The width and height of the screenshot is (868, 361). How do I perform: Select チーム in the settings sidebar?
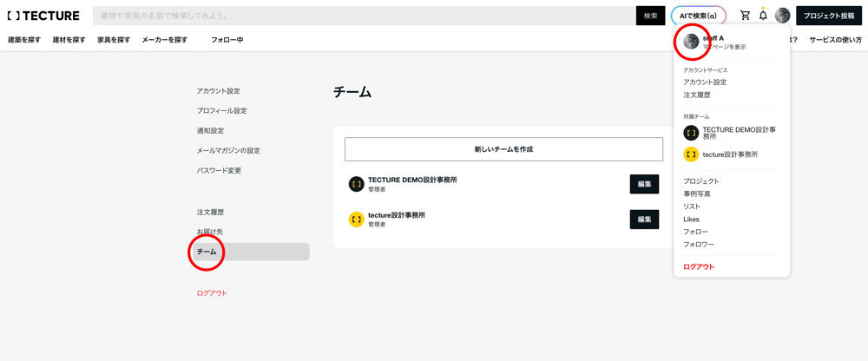[207, 252]
